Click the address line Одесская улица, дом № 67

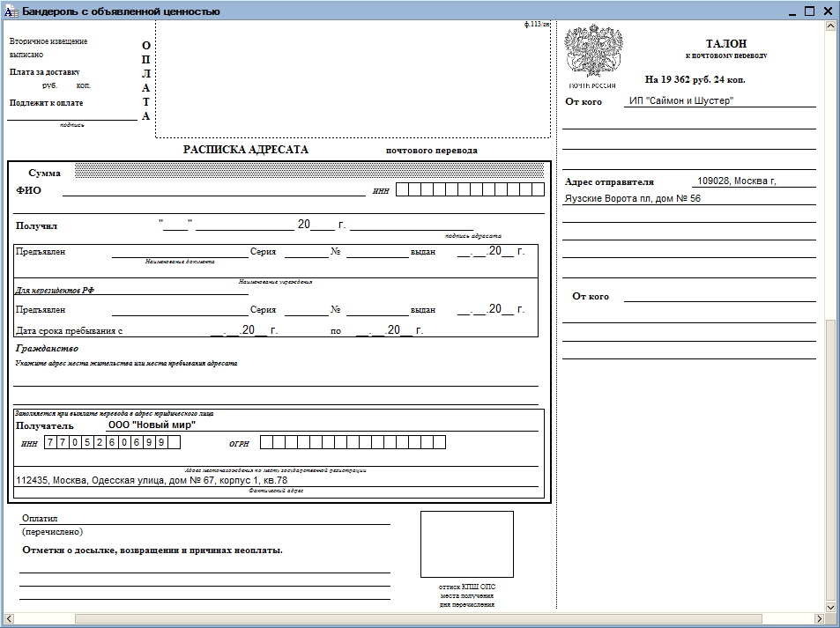[x=152, y=480]
